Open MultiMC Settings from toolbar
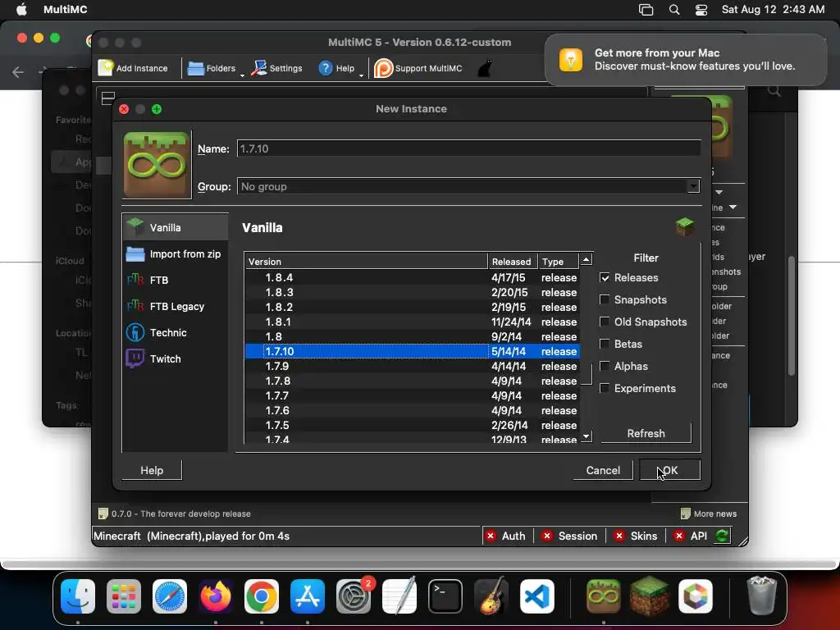840x630 pixels. tap(277, 68)
